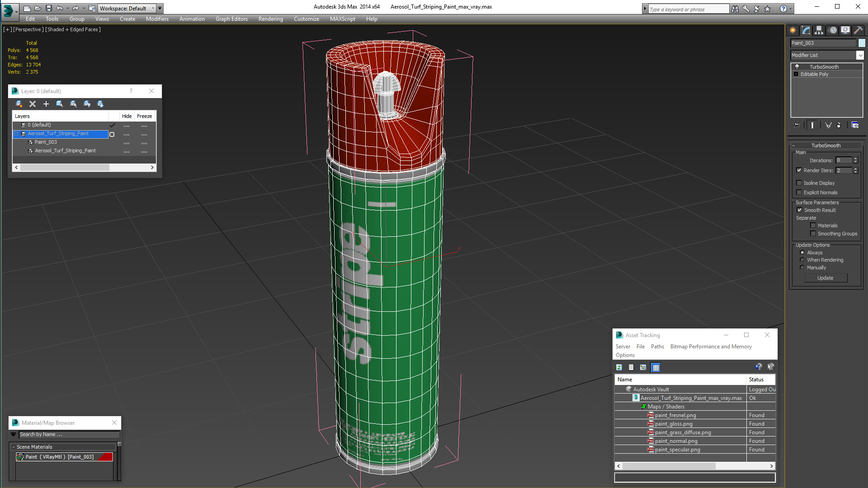
Task: Open quick access toolbar customize dropdown
Action: 160,8
